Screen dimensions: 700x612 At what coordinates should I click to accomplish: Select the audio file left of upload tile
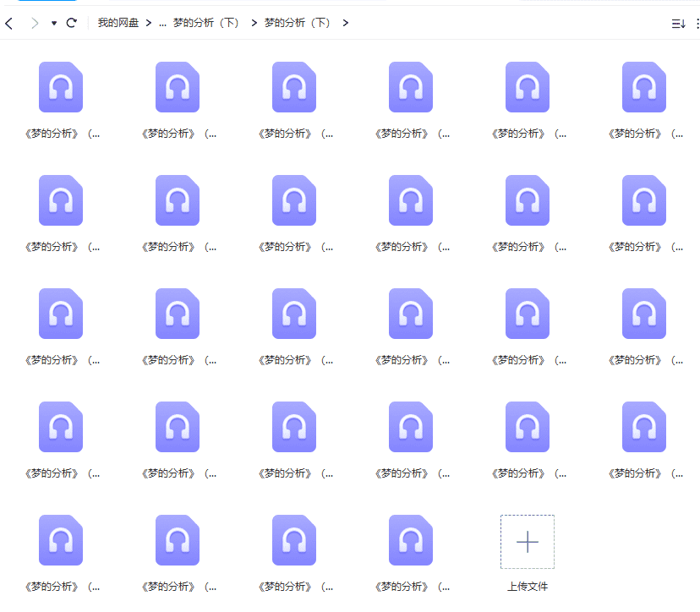click(411, 540)
